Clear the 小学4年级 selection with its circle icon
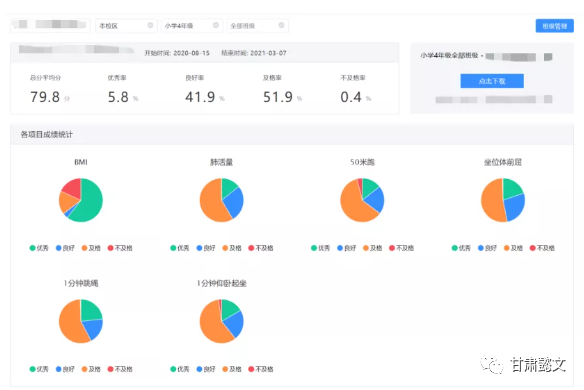 216,25
